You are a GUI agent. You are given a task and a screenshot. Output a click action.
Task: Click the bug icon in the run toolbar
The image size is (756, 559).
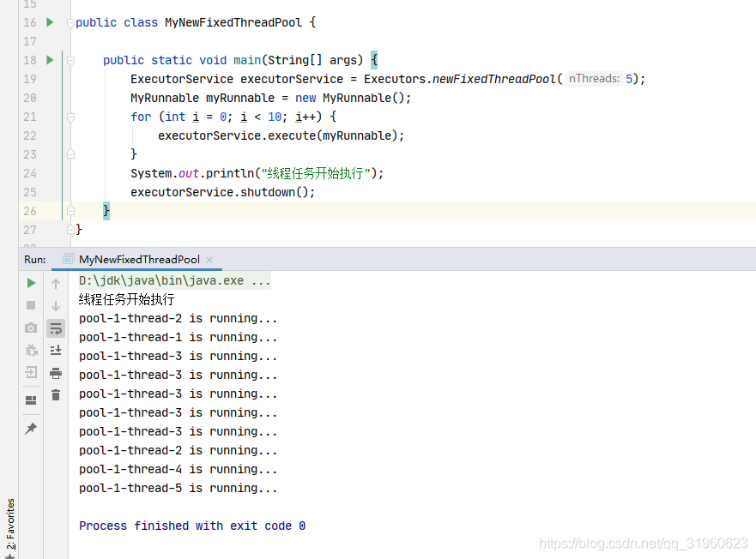[31, 350]
